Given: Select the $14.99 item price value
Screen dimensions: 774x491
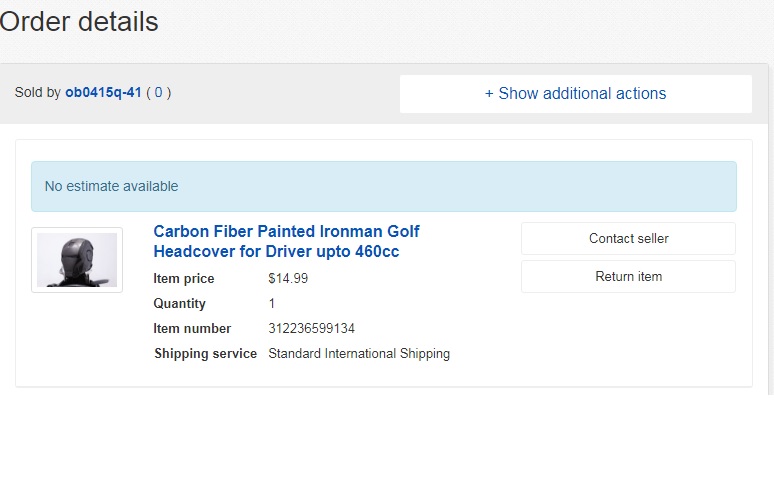Looking at the screenshot, I should click(288, 279).
